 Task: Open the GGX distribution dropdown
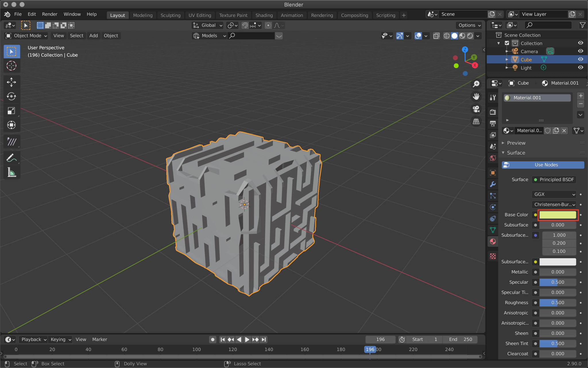554,194
